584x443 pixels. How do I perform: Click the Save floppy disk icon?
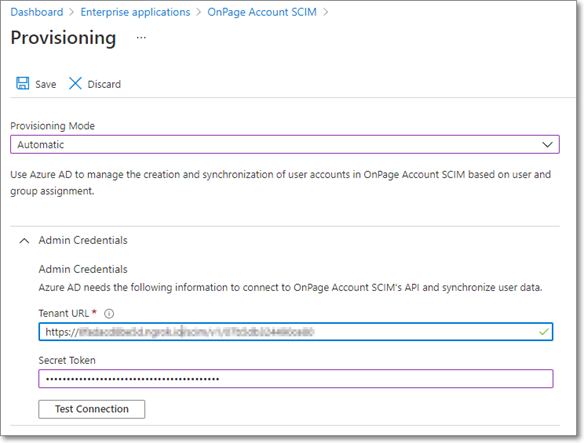click(x=22, y=83)
